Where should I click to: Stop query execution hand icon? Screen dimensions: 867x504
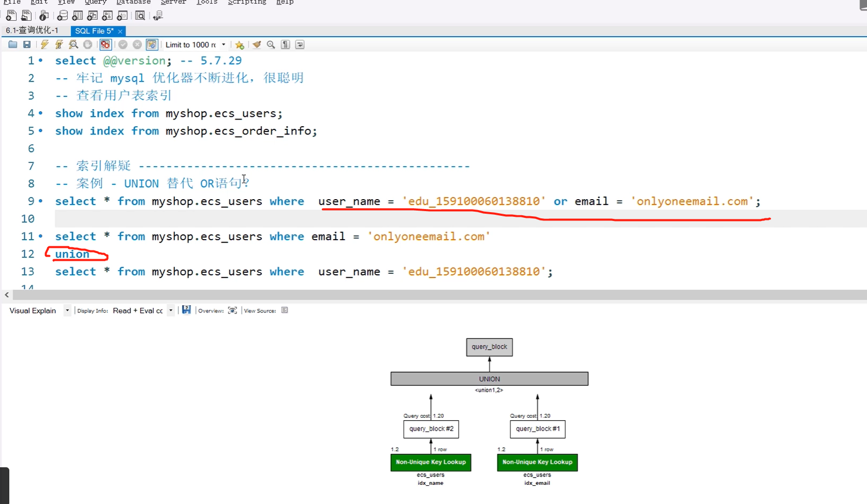88,45
